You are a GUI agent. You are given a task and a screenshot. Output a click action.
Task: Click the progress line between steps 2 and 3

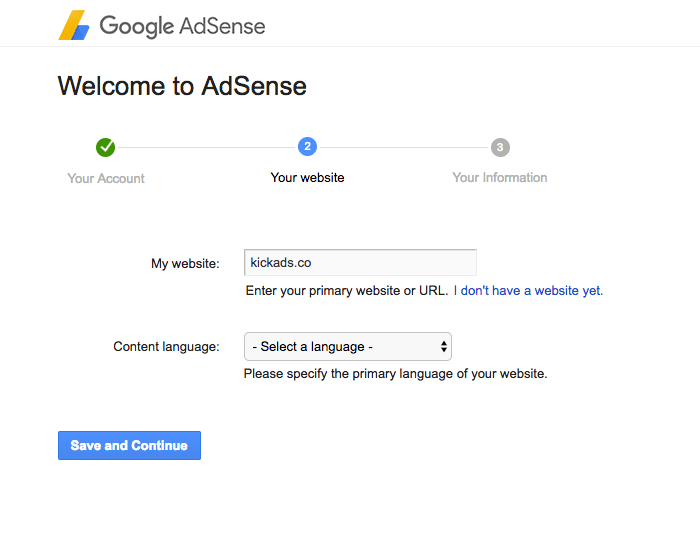(x=403, y=148)
